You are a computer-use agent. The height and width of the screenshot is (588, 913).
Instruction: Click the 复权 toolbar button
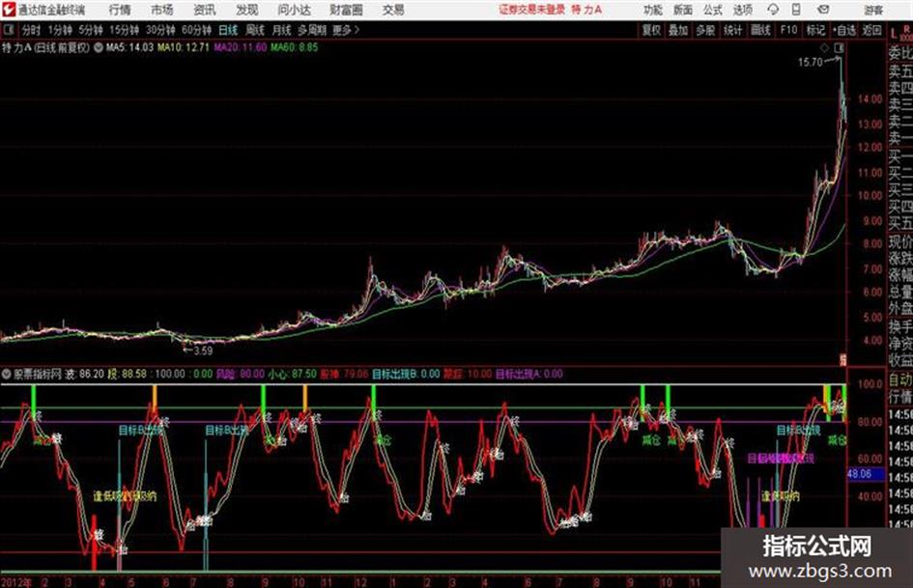tap(651, 30)
